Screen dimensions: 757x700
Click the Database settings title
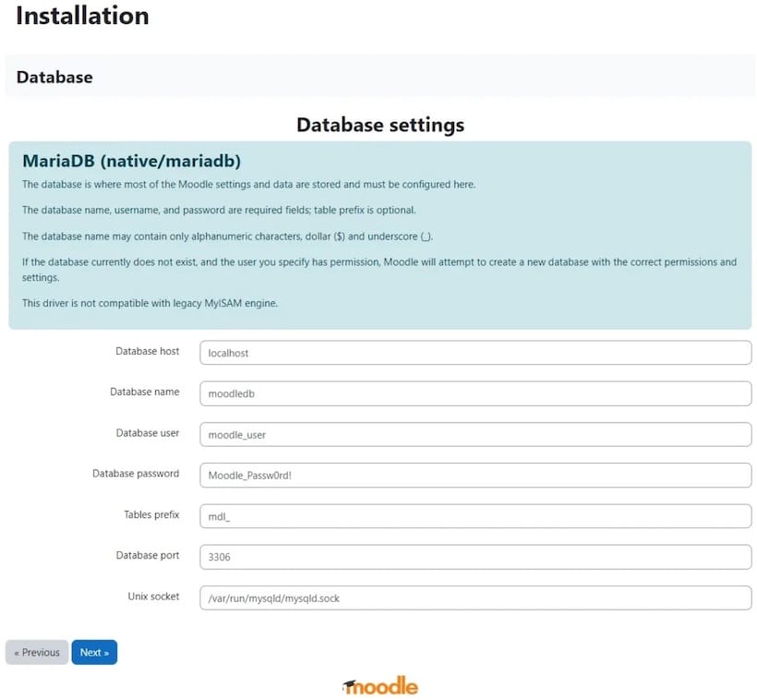tap(380, 125)
